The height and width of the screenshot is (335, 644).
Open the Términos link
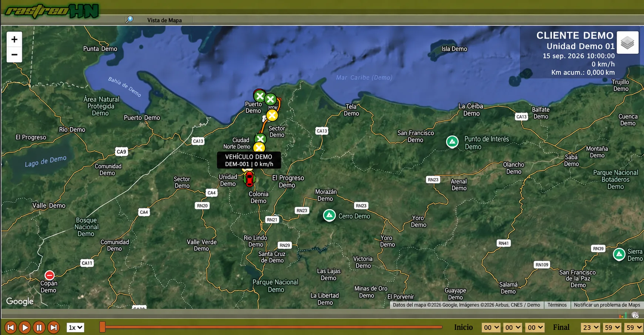[557, 305]
